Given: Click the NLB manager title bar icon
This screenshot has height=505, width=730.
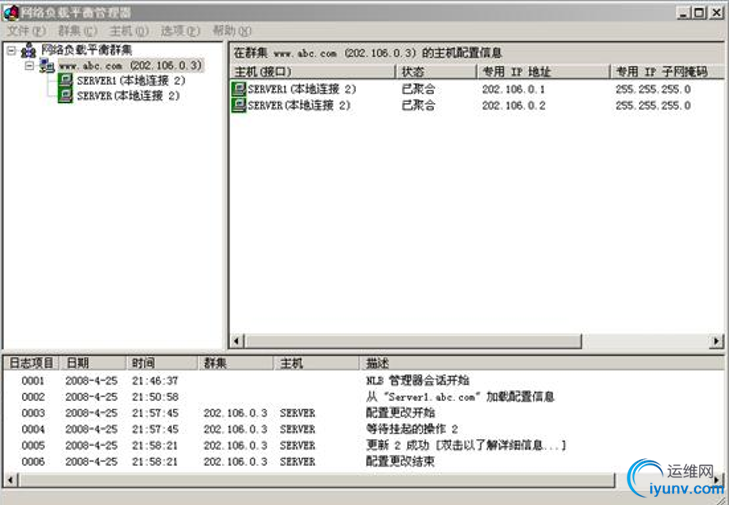Looking at the screenshot, I should point(11,13).
